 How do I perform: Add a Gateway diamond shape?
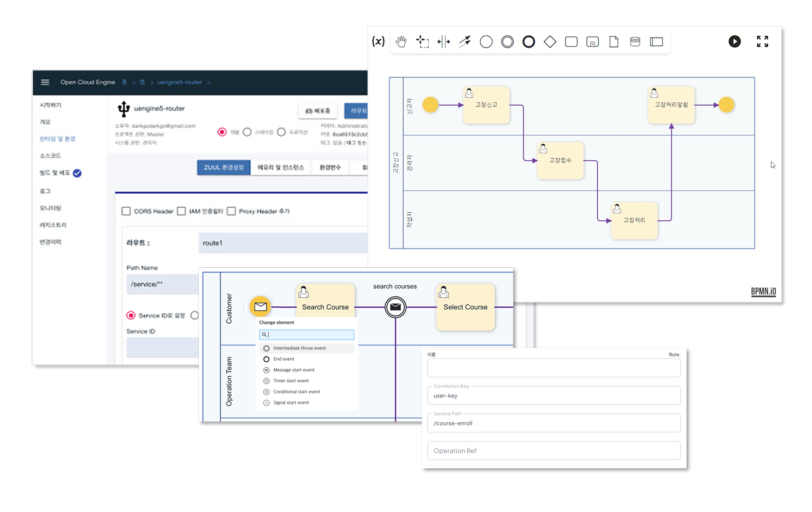point(550,42)
